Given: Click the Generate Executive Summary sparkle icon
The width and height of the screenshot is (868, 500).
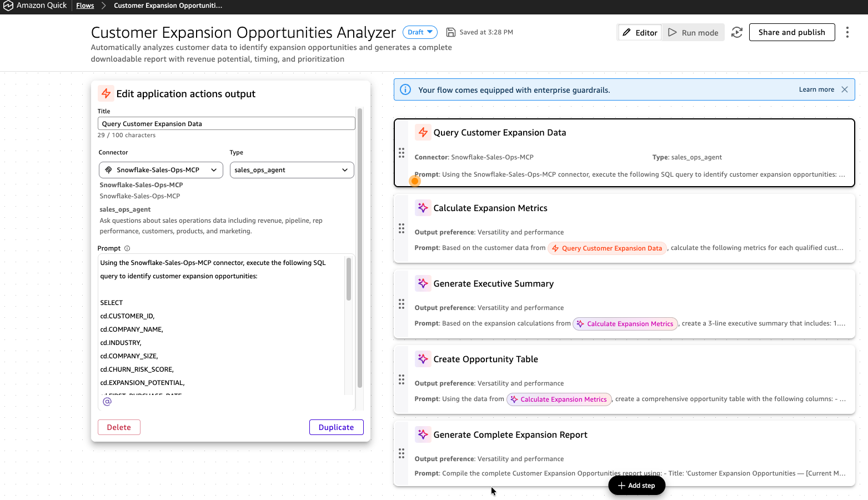Looking at the screenshot, I should [423, 283].
